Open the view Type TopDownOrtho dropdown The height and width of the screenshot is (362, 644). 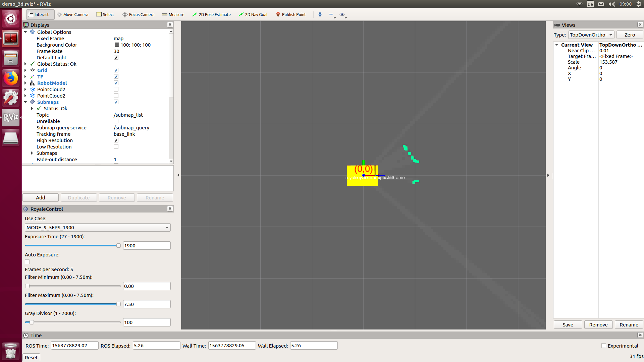tap(591, 35)
